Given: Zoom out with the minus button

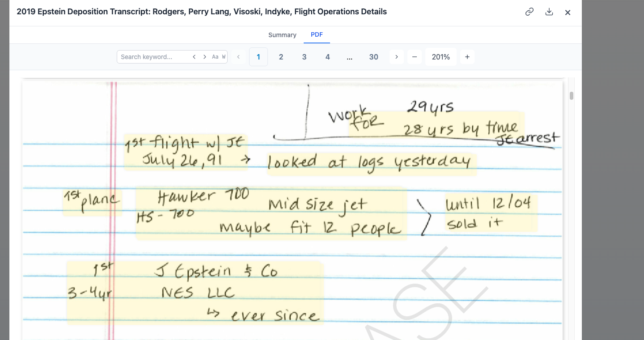Looking at the screenshot, I should [415, 57].
